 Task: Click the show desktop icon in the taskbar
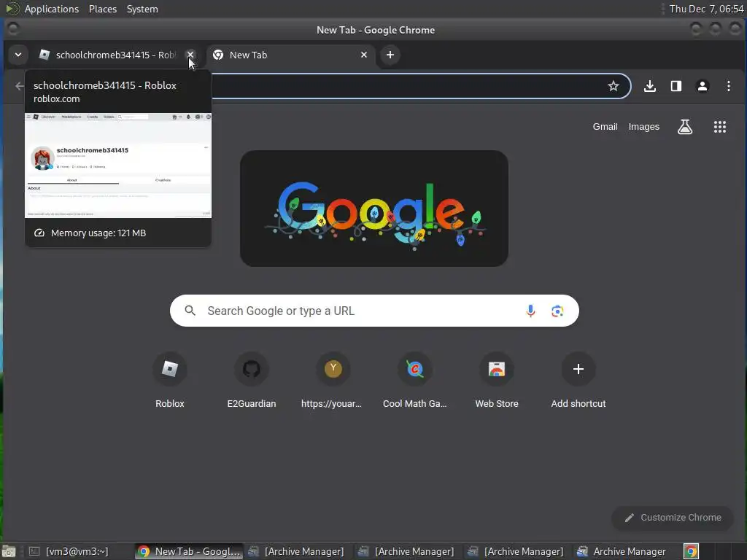click(x=9, y=551)
